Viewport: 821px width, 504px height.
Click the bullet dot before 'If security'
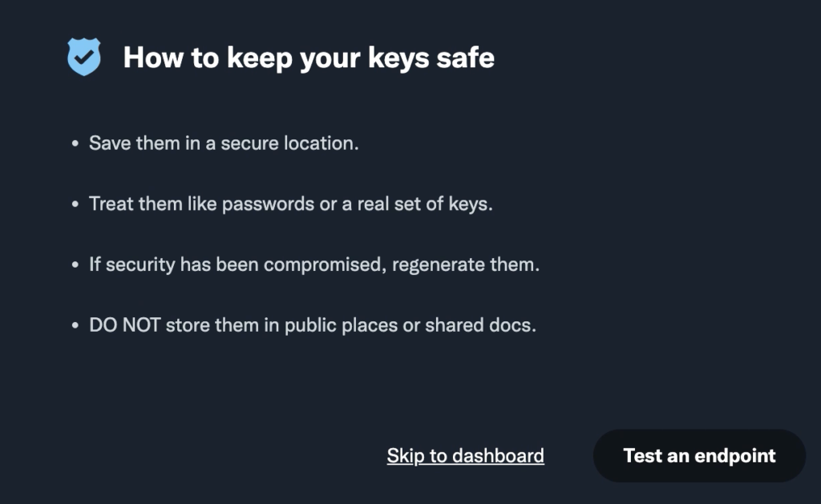(75, 264)
